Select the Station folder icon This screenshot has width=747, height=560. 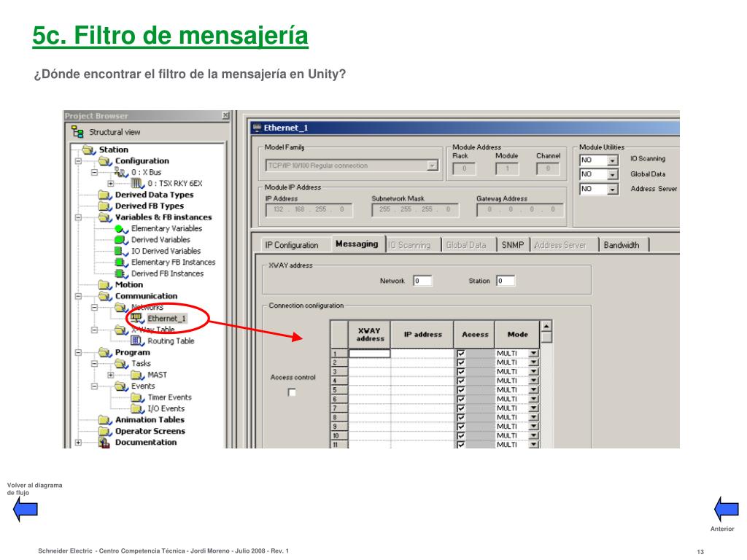89,149
